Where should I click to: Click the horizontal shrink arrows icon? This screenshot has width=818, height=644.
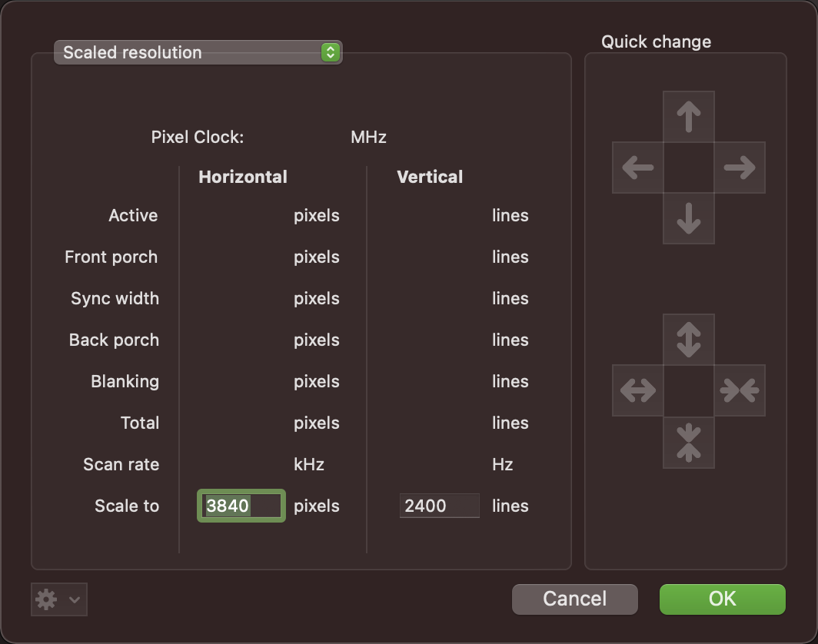tap(740, 390)
